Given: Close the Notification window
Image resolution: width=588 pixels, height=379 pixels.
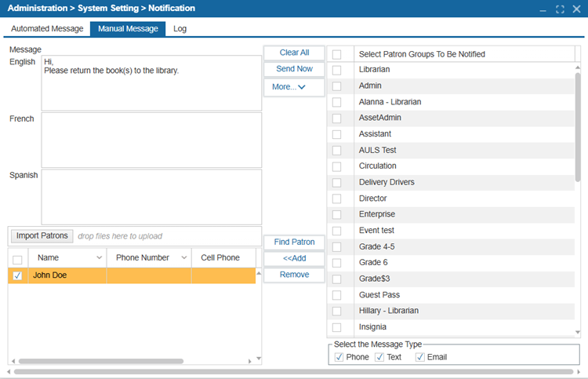Looking at the screenshot, I should 577,9.
